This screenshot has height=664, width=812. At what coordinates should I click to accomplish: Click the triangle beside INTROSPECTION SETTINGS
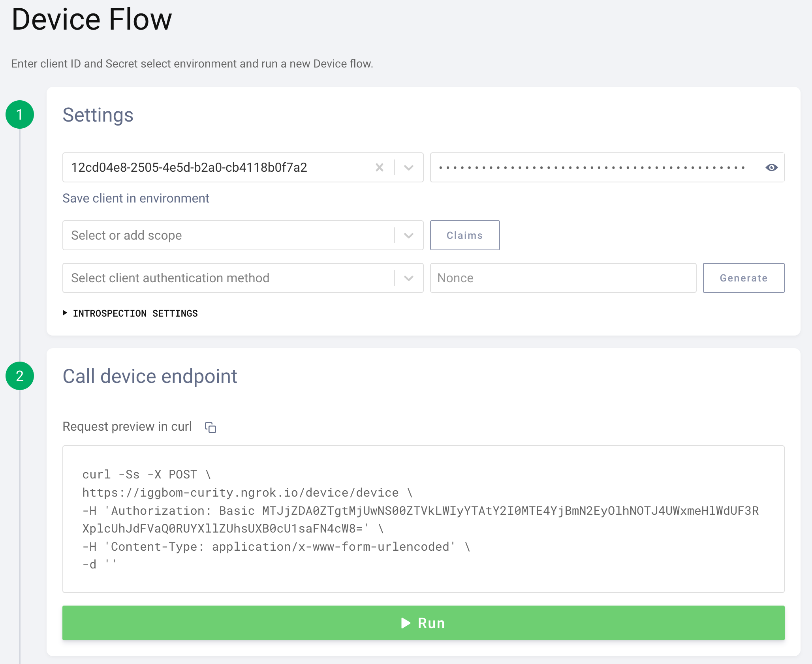[x=66, y=313]
